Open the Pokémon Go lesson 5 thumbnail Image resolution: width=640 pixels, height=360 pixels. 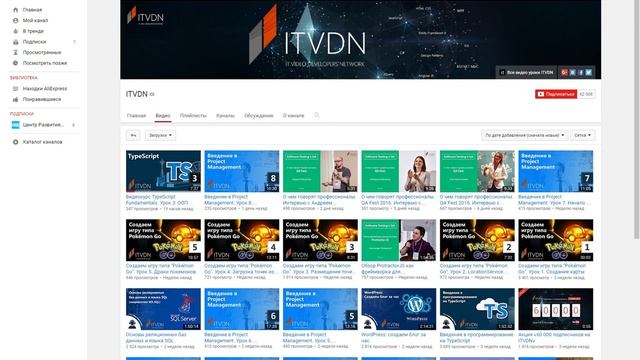163,240
